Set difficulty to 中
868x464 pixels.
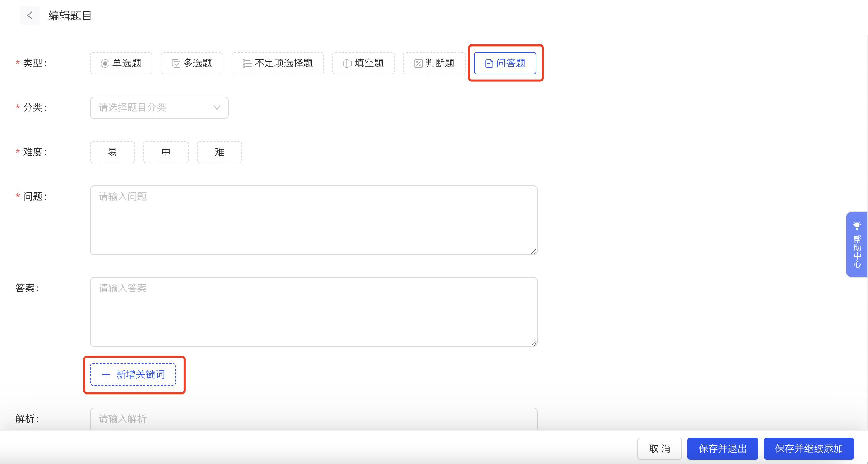pos(166,152)
